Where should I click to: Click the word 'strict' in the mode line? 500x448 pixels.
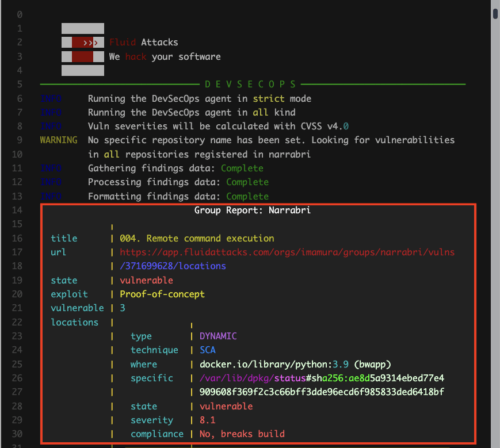269,99
